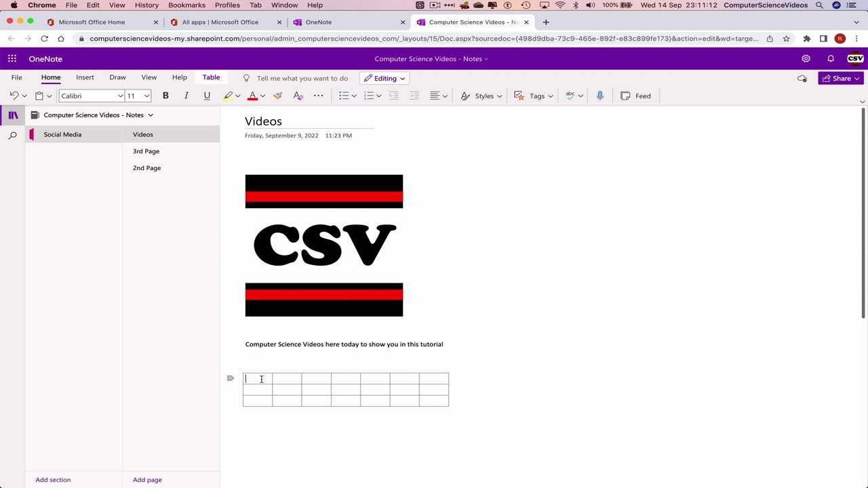Start dictation with the microphone icon

click(599, 96)
